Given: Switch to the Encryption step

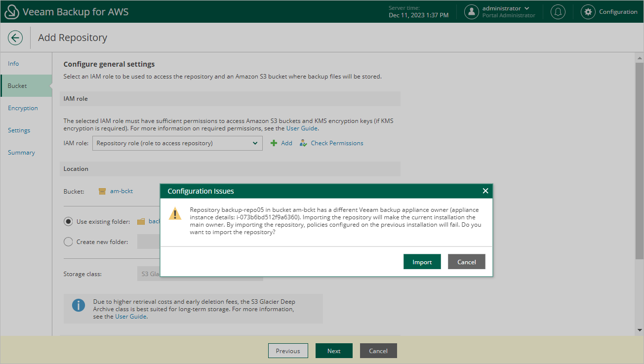Looking at the screenshot, I should (x=23, y=108).
